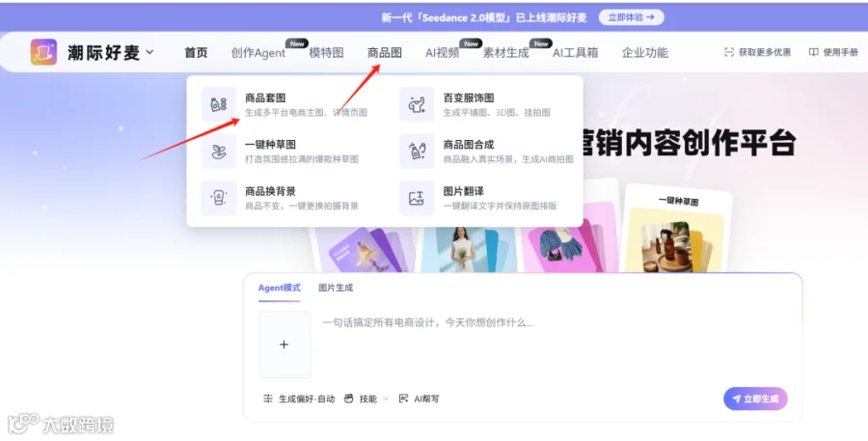Image resolution: width=868 pixels, height=441 pixels.
Task: Click the 技能 skills icon
Action: (x=349, y=399)
